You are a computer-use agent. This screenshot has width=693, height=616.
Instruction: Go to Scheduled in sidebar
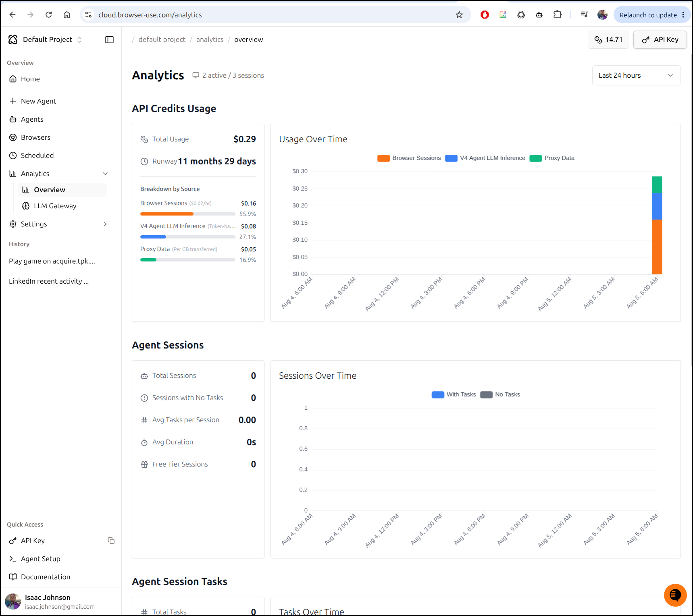[x=37, y=156]
